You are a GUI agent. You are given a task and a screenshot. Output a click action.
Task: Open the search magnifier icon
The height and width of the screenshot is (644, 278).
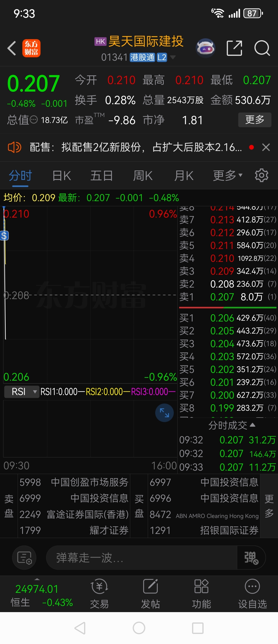(262, 48)
